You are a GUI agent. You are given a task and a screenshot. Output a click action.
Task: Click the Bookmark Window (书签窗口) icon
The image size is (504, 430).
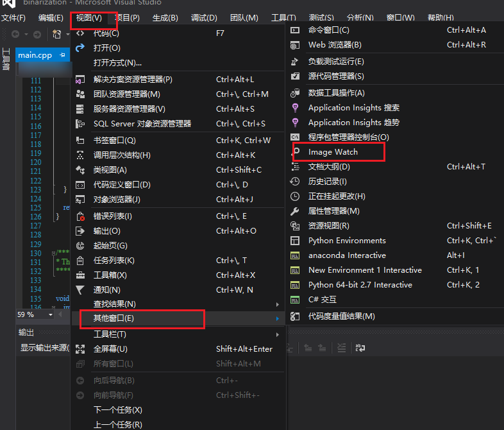(x=80, y=140)
